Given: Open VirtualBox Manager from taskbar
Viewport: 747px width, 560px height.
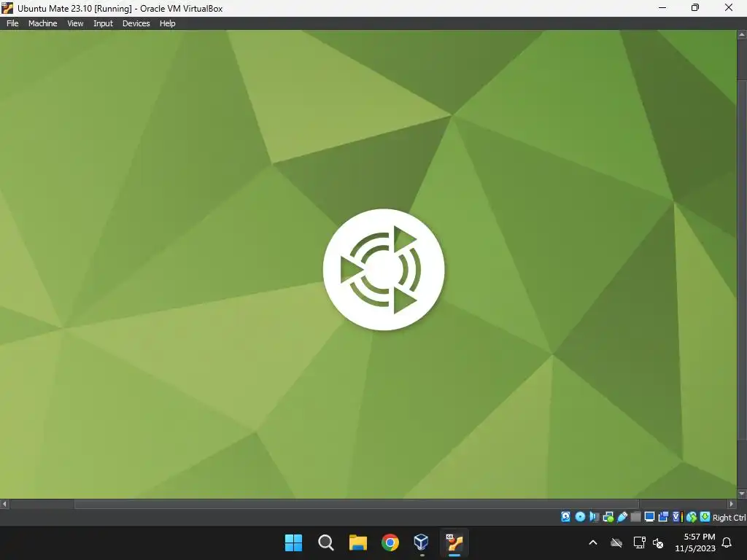Looking at the screenshot, I should [422, 542].
